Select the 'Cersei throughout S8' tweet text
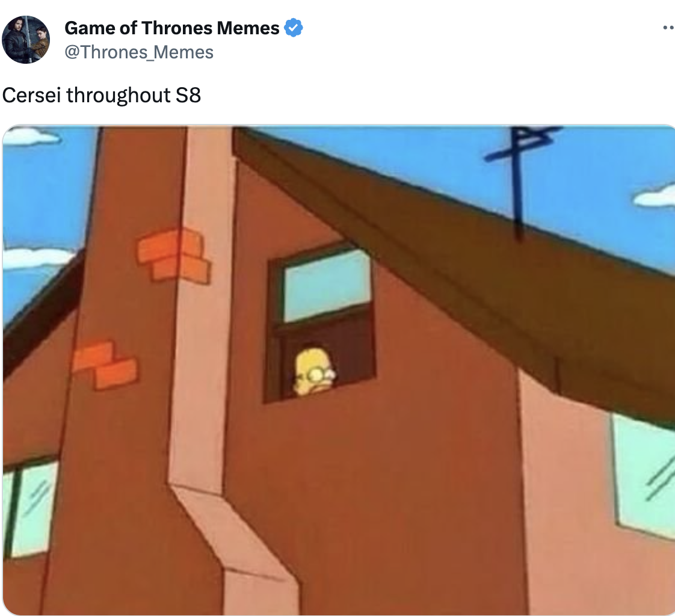Viewport: 675px width, 616px height. point(102,95)
